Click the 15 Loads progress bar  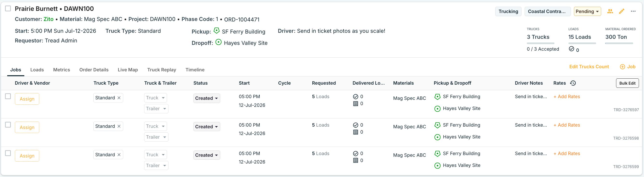point(582,44)
